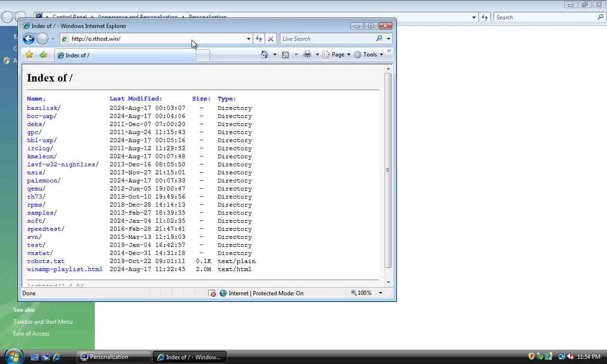Image resolution: width=607 pixels, height=364 pixels.
Task: Click the IE Forward arrow button
Action: click(x=43, y=39)
